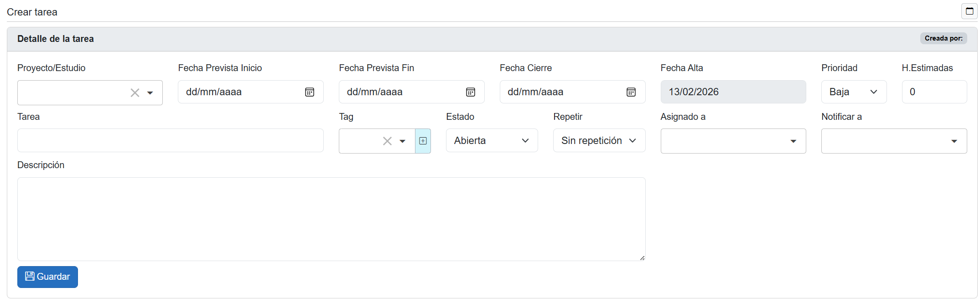
Task: Click the maximize panel icon beside Crear tarea
Action: (969, 11)
